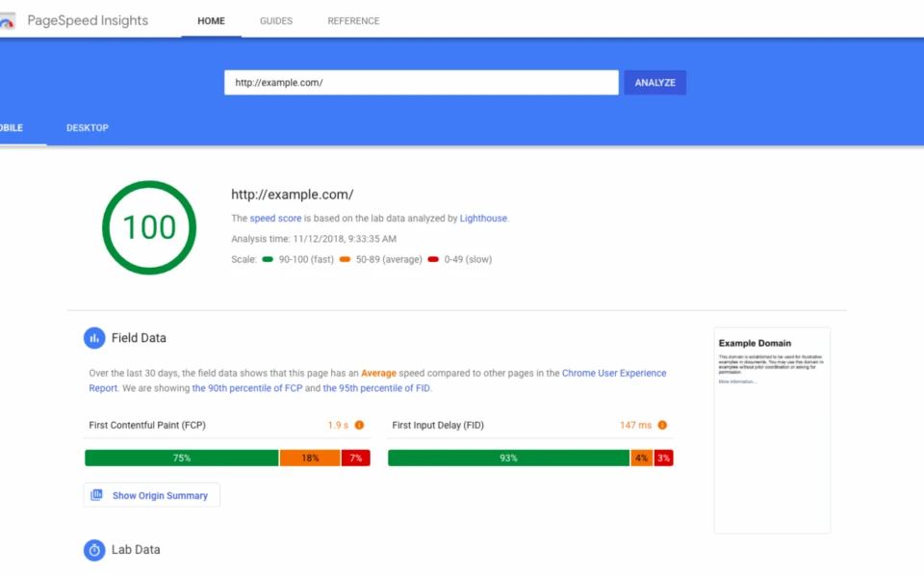Click the Lab Data heading

[136, 550]
